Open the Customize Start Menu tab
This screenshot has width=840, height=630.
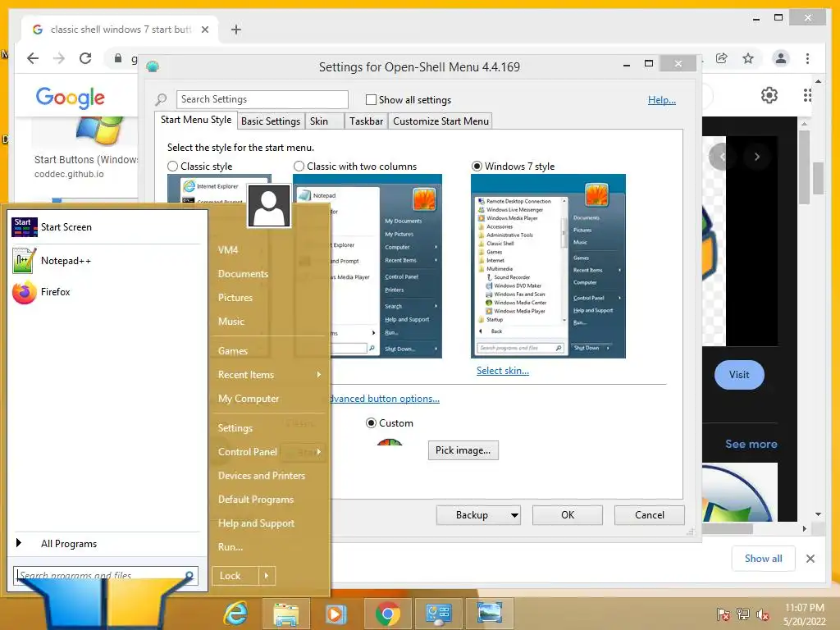tap(441, 121)
